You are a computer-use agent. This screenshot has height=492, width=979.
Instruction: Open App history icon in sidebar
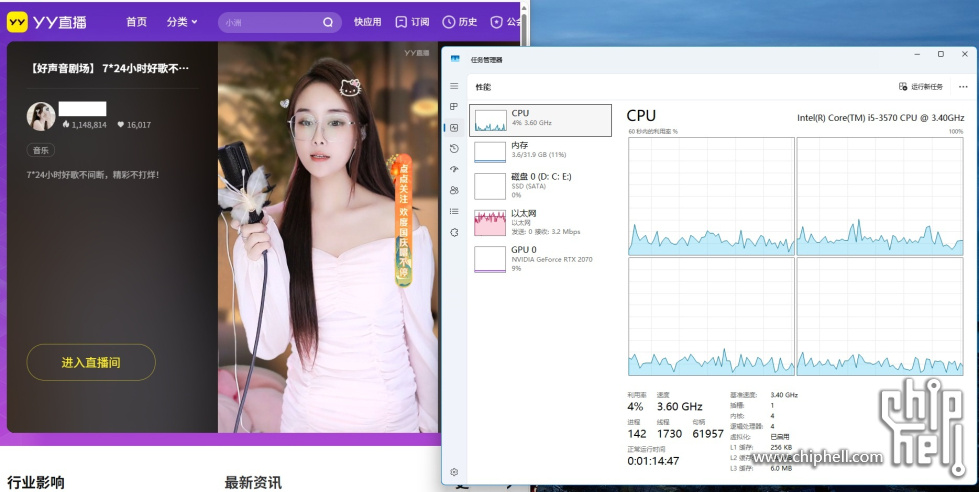tap(454, 149)
